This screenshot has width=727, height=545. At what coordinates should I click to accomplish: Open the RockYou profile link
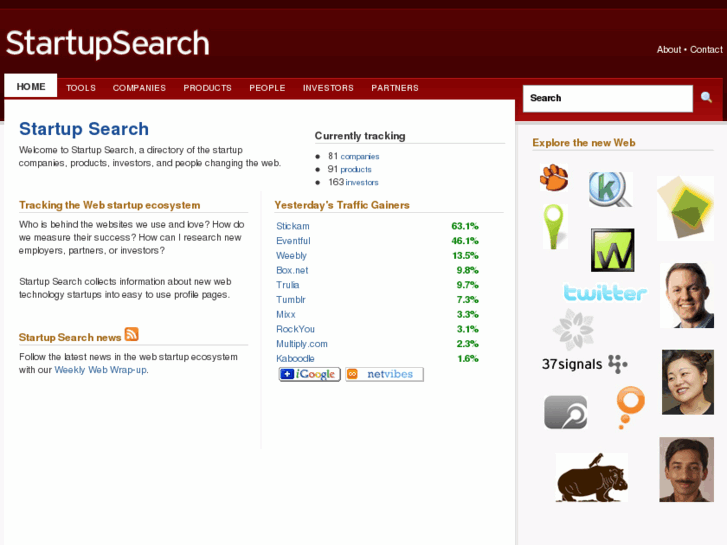(x=295, y=329)
